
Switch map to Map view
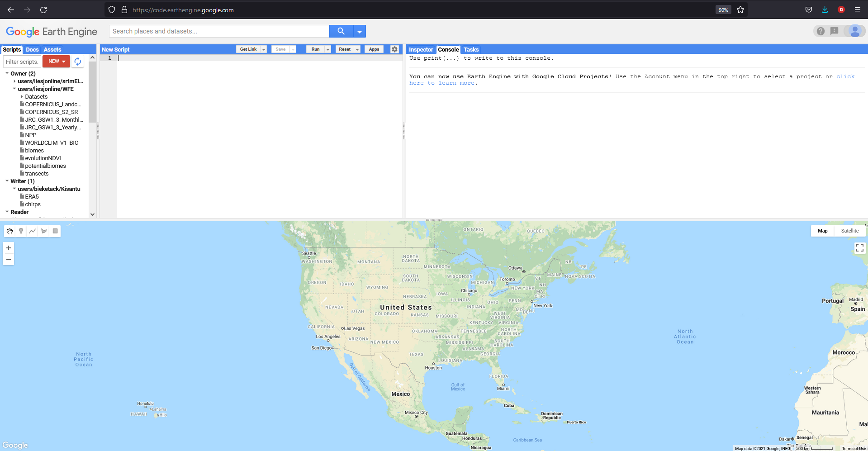(823, 231)
